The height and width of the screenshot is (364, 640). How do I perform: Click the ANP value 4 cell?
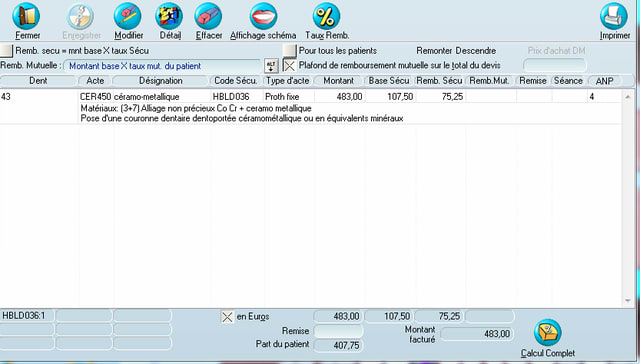(604, 97)
